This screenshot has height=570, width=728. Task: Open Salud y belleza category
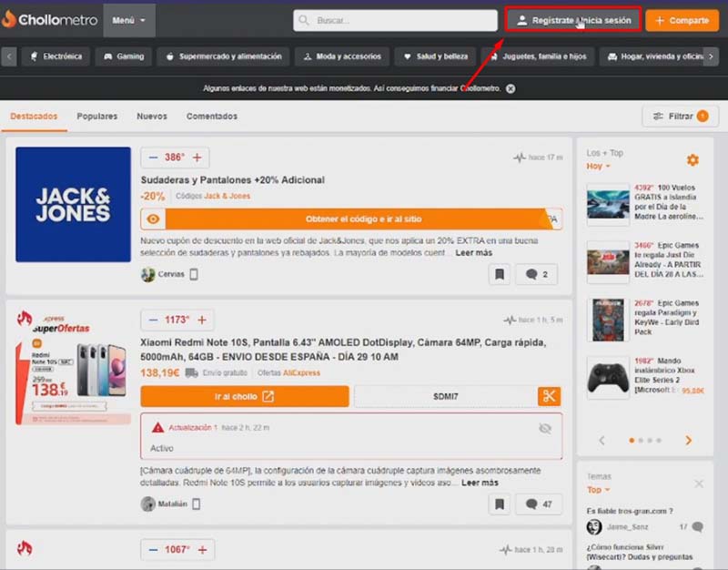click(x=436, y=56)
